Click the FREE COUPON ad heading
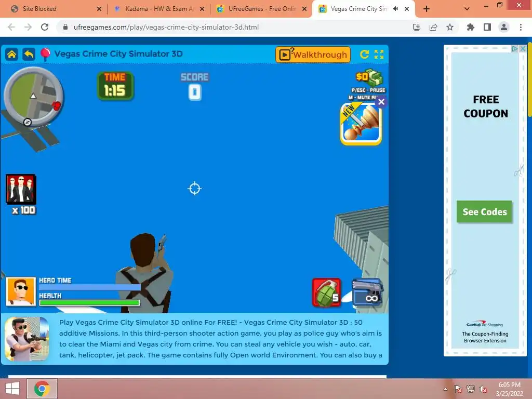Viewport: 532px width, 399px height. tap(486, 106)
